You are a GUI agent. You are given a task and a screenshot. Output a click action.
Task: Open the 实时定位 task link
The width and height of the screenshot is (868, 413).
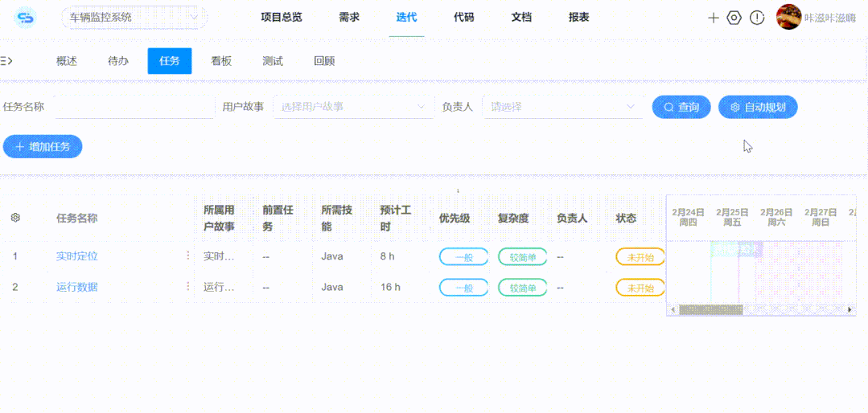77,256
